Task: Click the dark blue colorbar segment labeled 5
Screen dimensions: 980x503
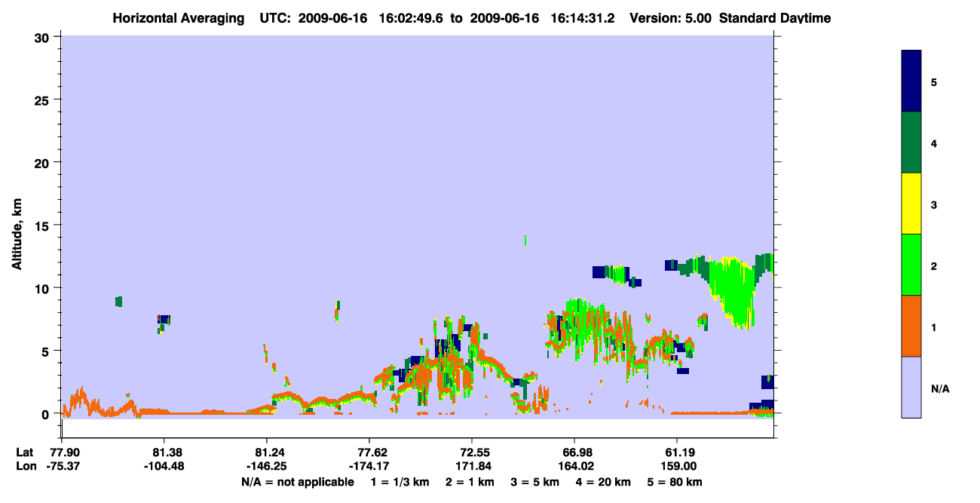Action: pos(911,81)
